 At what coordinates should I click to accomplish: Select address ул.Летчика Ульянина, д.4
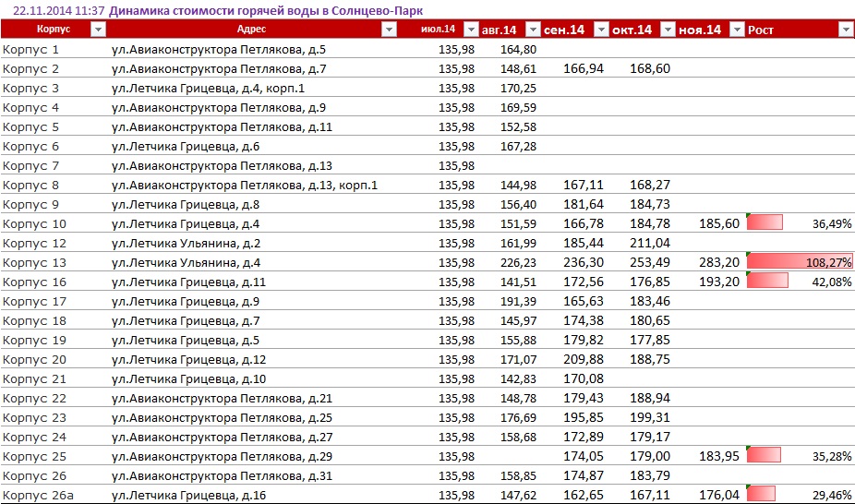coord(186,263)
